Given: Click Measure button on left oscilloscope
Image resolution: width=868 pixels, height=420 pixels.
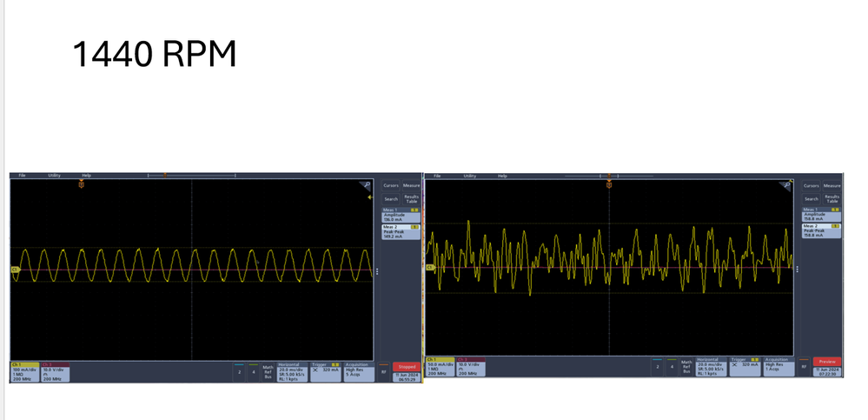Looking at the screenshot, I should pos(411,185).
